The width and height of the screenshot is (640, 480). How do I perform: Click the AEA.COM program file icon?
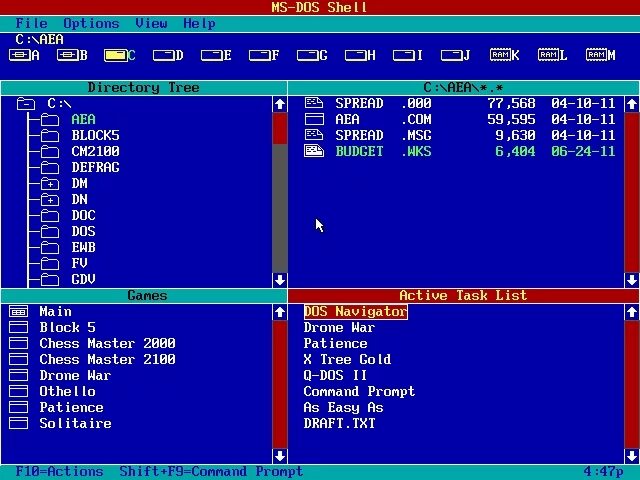314,119
